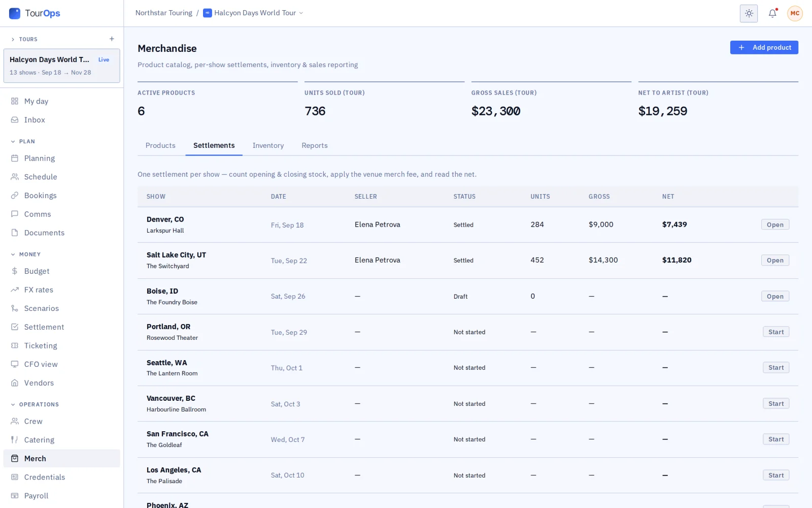Go to Planning in the sidebar
The image size is (812, 508).
coord(61,158)
